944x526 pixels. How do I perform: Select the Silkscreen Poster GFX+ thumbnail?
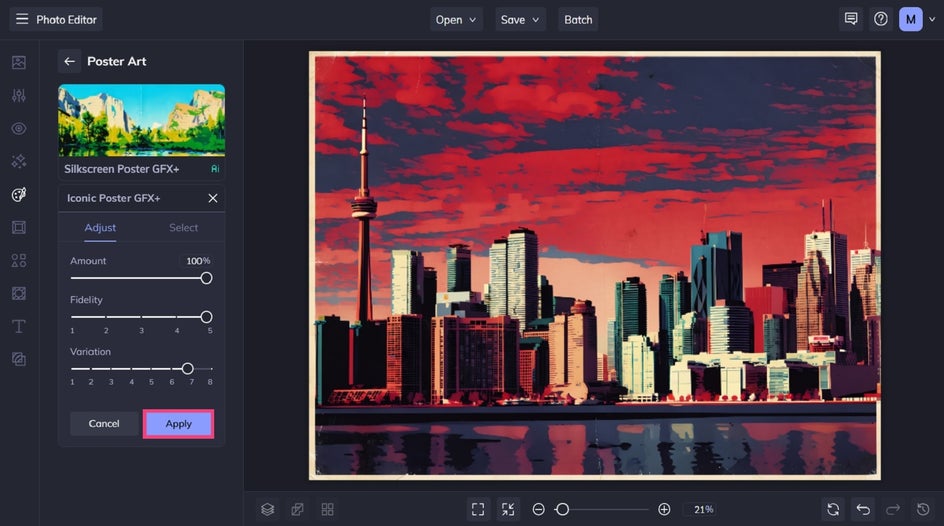pyautogui.click(x=141, y=120)
